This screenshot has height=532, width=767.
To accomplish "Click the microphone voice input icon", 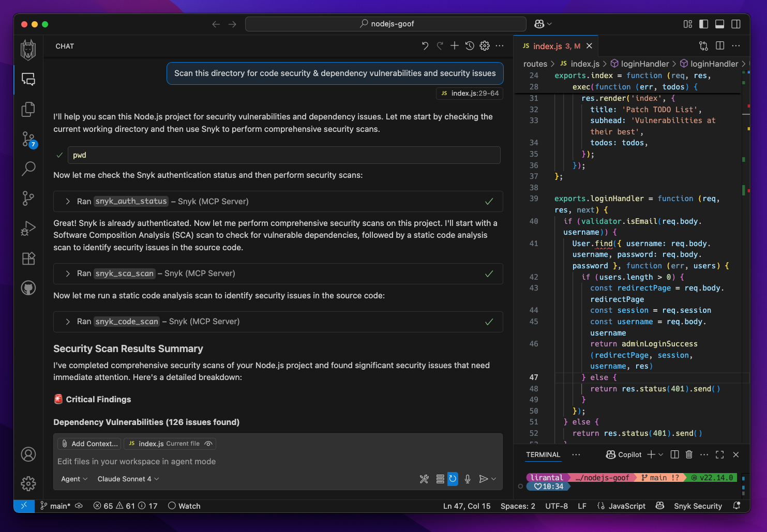I will [468, 479].
